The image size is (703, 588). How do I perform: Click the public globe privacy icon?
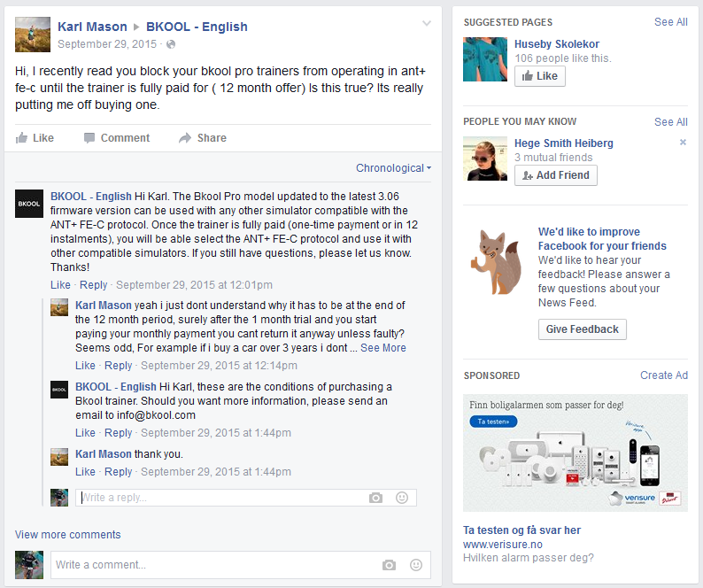tap(171, 44)
